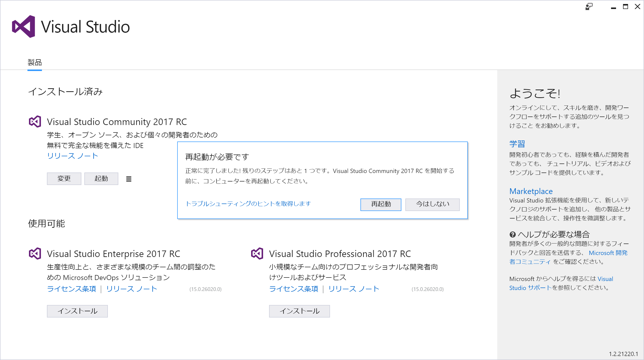The image size is (644, 360).
Task: Open the troubleshooting hints link
Action: pyautogui.click(x=248, y=204)
